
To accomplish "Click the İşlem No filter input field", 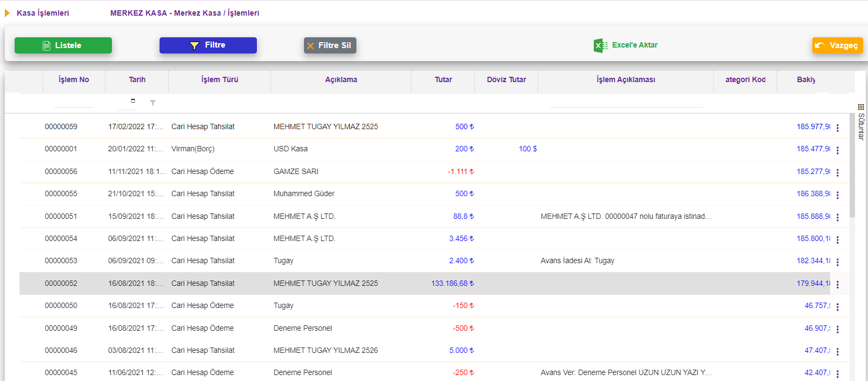I will [x=74, y=102].
